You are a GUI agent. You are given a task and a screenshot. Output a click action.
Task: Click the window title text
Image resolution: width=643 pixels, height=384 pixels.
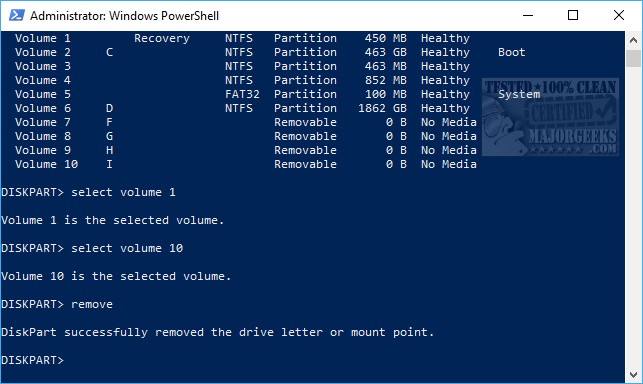[125, 16]
